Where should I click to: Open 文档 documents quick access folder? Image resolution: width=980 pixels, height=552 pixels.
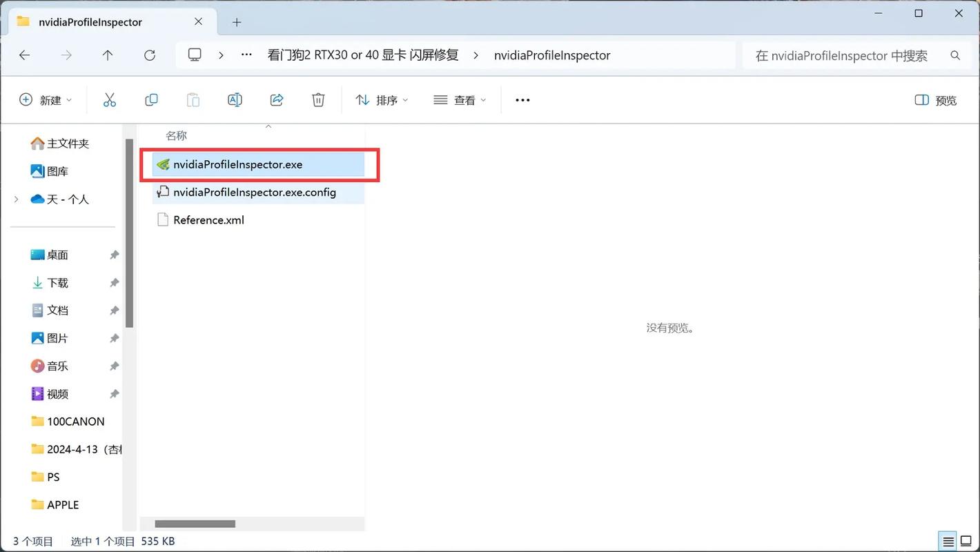click(50, 310)
